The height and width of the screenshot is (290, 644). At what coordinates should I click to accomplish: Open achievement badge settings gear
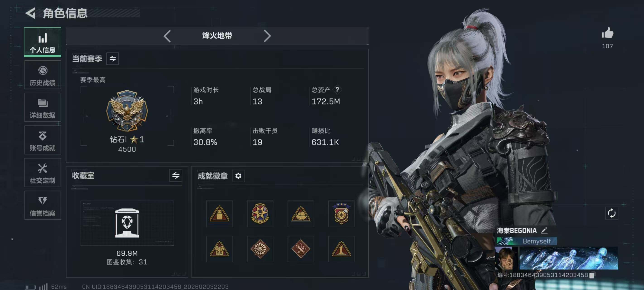coord(238,176)
